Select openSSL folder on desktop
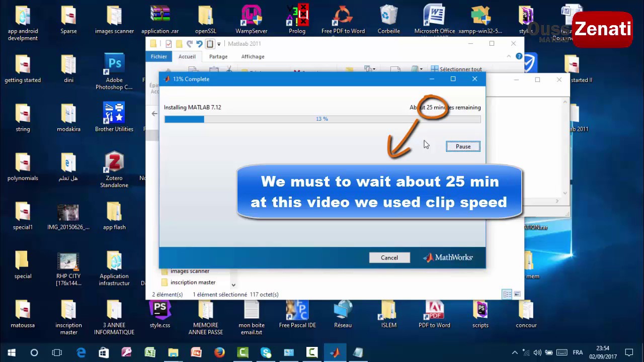Screen dimensions: 644x362 (205, 20)
